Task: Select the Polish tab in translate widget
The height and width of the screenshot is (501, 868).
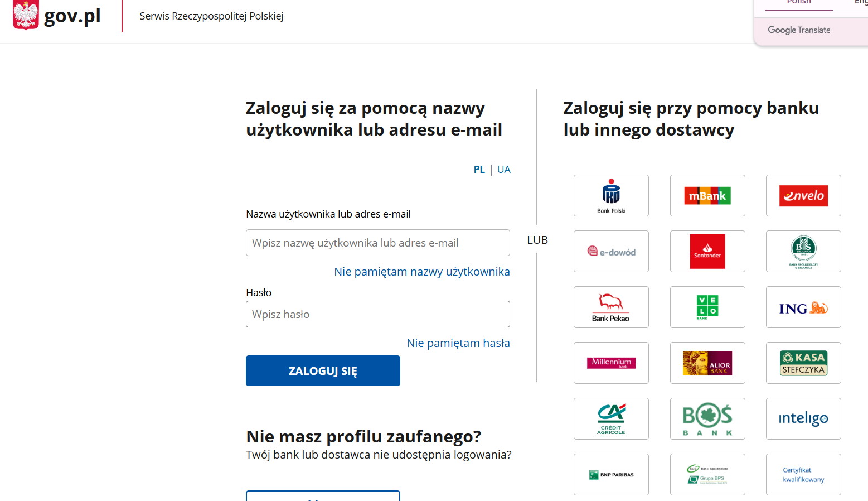Action: click(799, 3)
